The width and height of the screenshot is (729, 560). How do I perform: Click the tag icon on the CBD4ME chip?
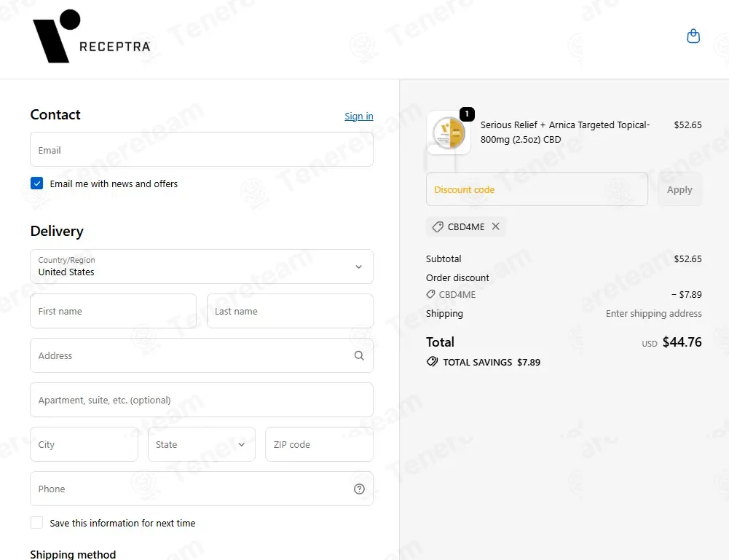(438, 226)
